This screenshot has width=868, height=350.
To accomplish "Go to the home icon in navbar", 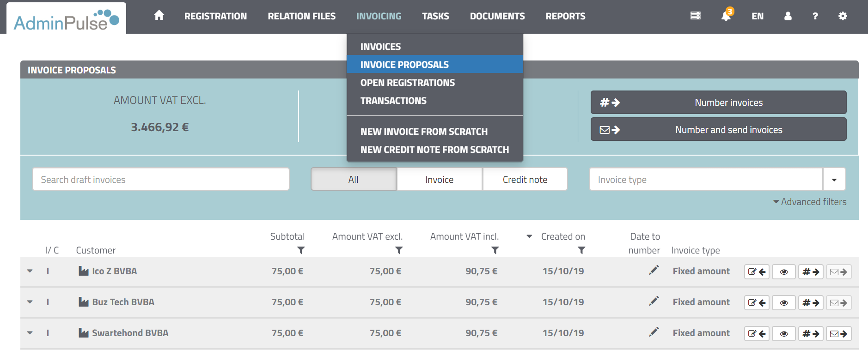I will pyautogui.click(x=159, y=16).
